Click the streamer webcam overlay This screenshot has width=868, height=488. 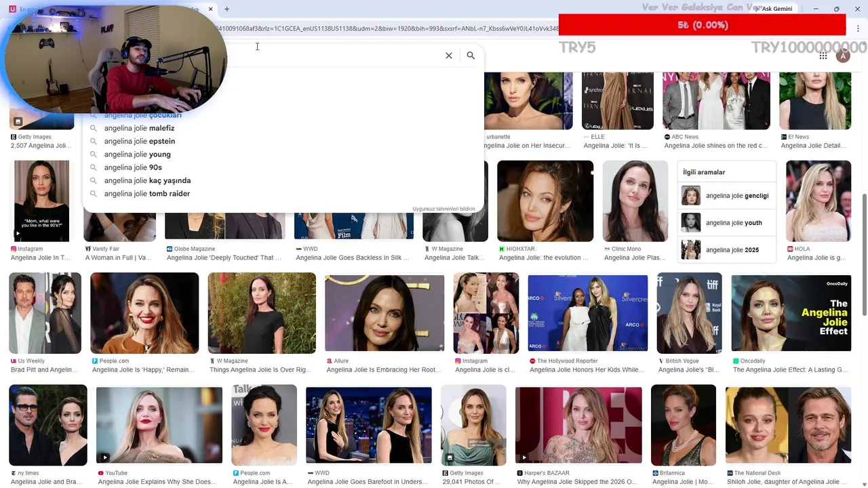point(115,61)
